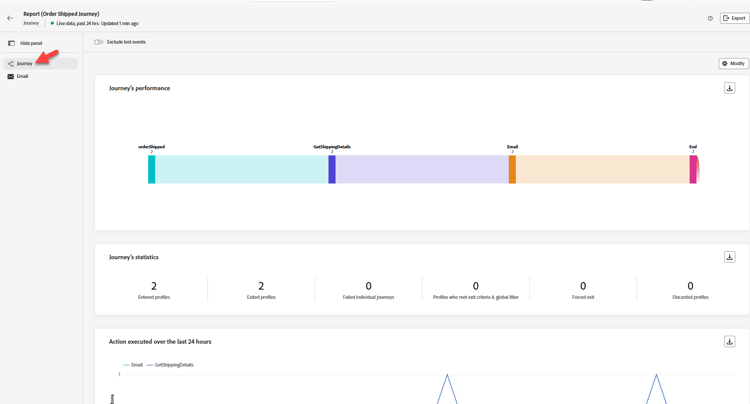Image resolution: width=750 pixels, height=404 pixels.
Task: Click the Modify button
Action: (733, 64)
